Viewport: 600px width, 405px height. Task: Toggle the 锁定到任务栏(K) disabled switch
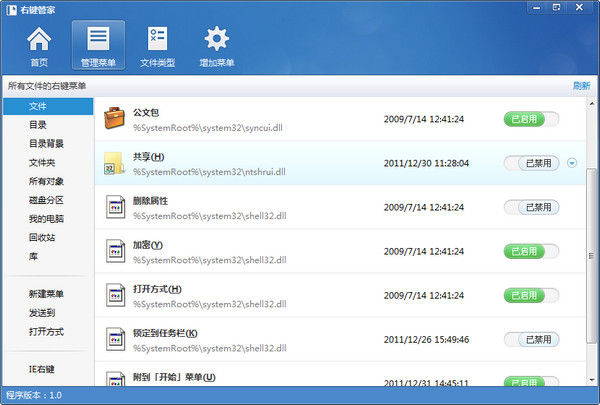pos(530,339)
